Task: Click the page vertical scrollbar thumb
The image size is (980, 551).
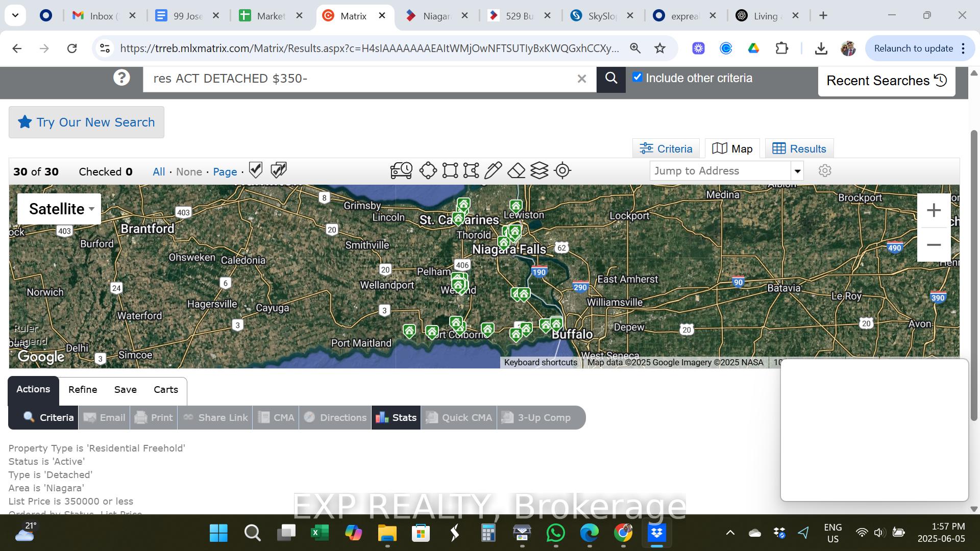Action: [x=974, y=275]
